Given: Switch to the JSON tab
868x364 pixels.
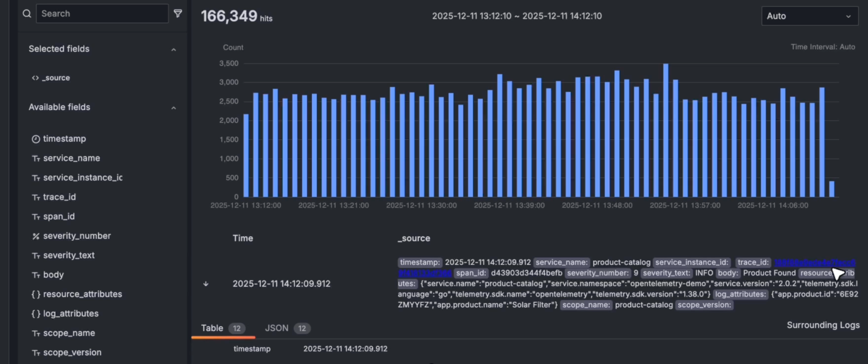Looking at the screenshot, I should coord(276,328).
